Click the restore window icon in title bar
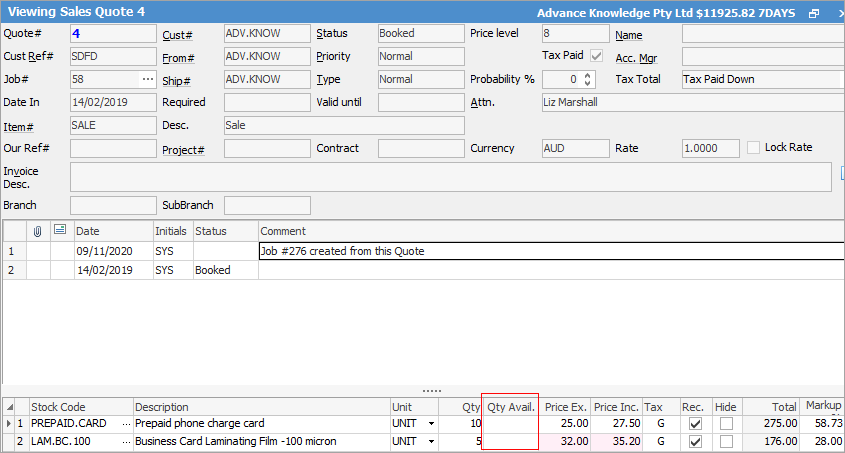This screenshot has height=453, width=845. point(813,13)
